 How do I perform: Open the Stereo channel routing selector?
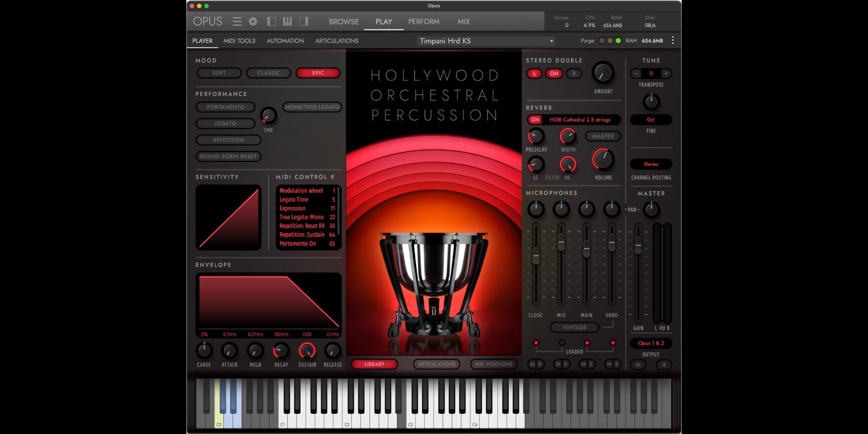tap(651, 164)
